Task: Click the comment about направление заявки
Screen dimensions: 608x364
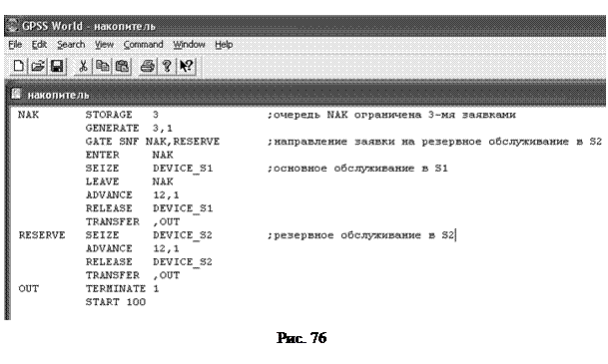Action: pyautogui.click(x=434, y=142)
